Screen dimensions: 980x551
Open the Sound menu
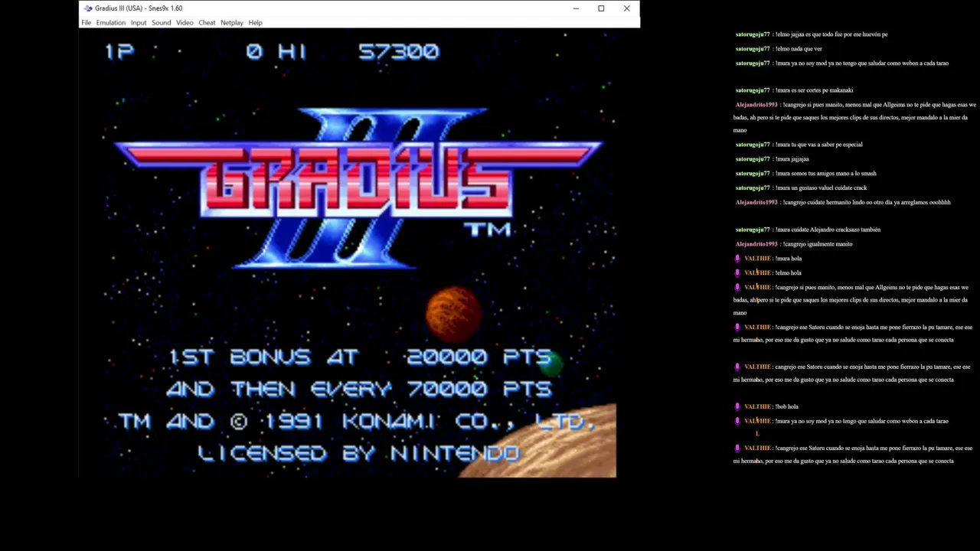click(x=162, y=23)
